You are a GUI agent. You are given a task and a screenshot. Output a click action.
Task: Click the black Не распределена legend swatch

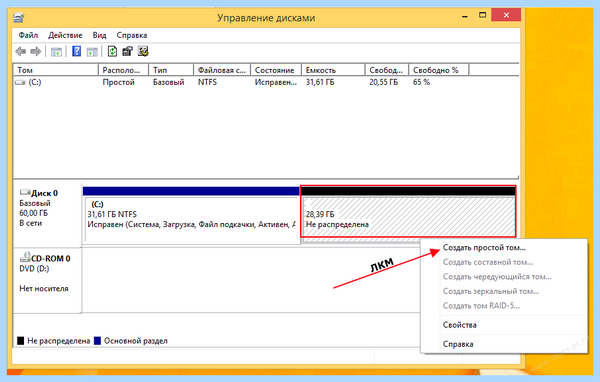[x=21, y=341]
